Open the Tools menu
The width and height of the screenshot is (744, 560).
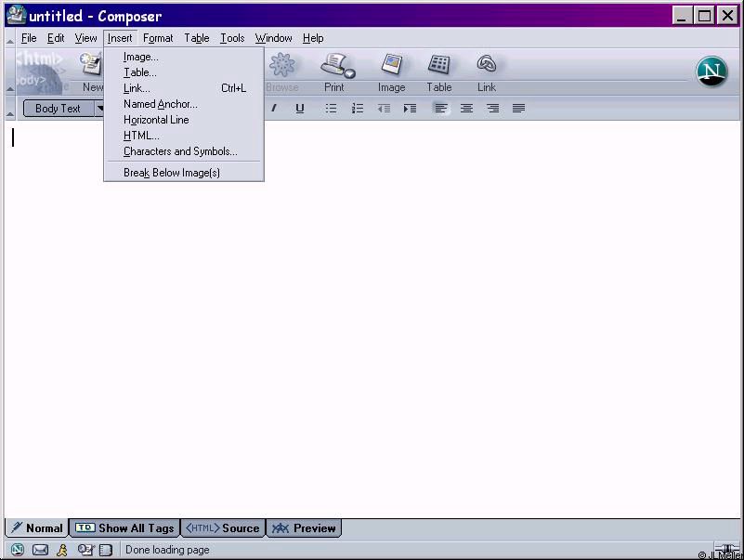[x=232, y=38]
